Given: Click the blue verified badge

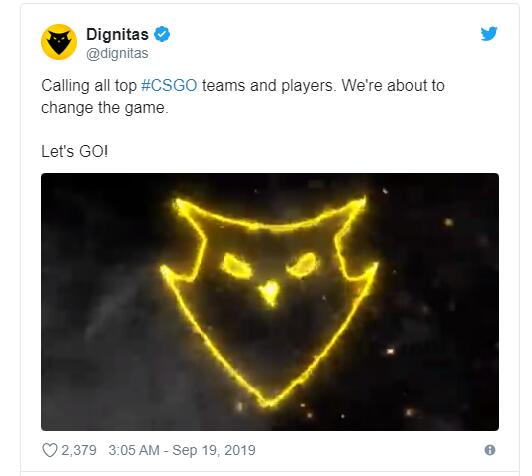Looking at the screenshot, I should [162, 34].
